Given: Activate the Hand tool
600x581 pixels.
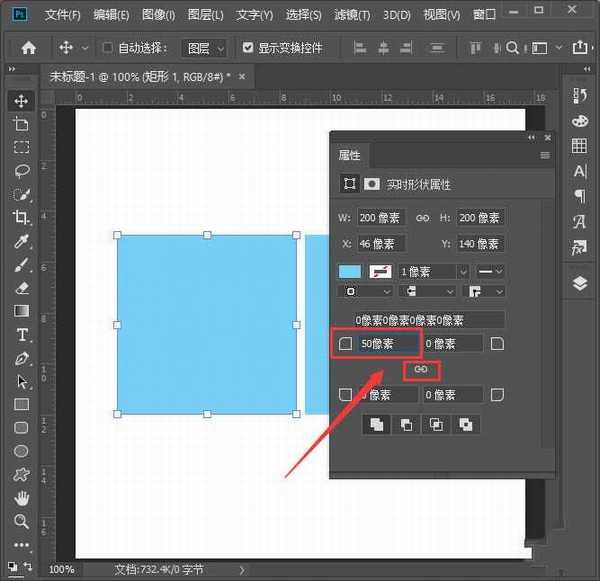Looking at the screenshot, I should [21, 498].
